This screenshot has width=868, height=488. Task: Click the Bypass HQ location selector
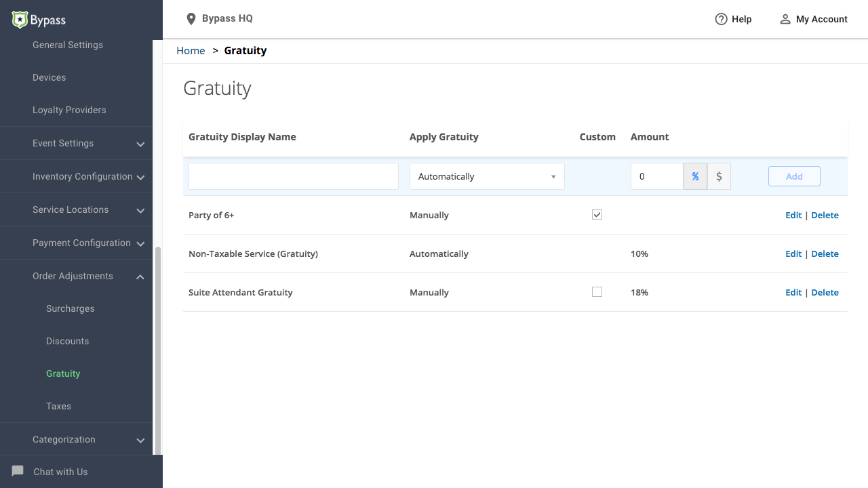tap(220, 18)
